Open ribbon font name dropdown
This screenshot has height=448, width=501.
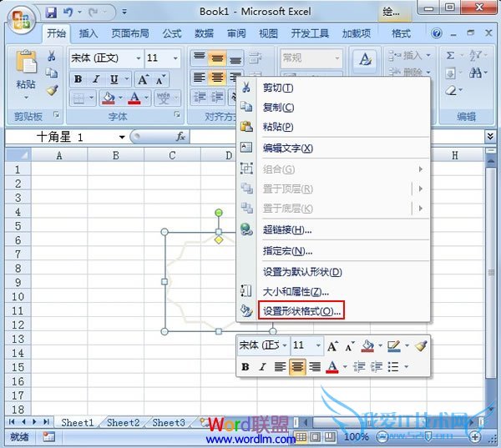tap(139, 58)
